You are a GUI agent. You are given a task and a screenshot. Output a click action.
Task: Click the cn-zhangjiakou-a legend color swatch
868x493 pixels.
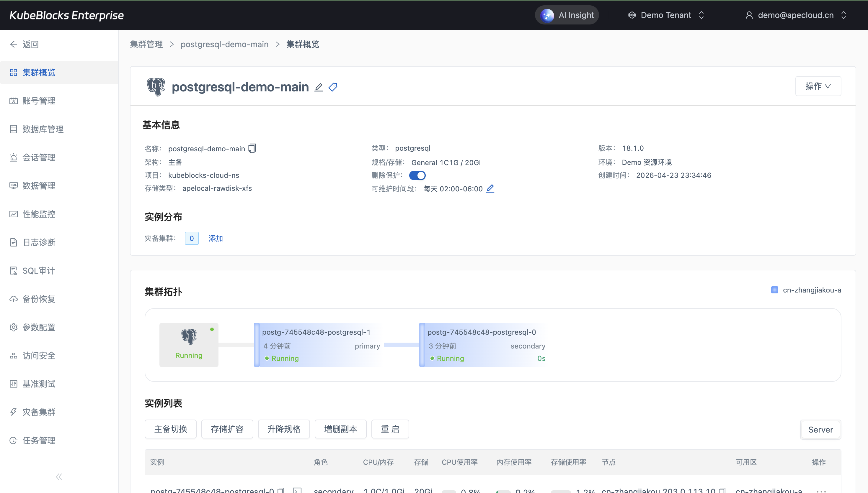pos(774,290)
